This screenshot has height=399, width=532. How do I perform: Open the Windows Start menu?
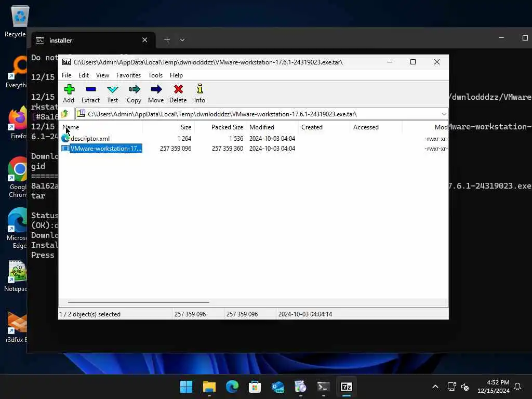pos(186,387)
